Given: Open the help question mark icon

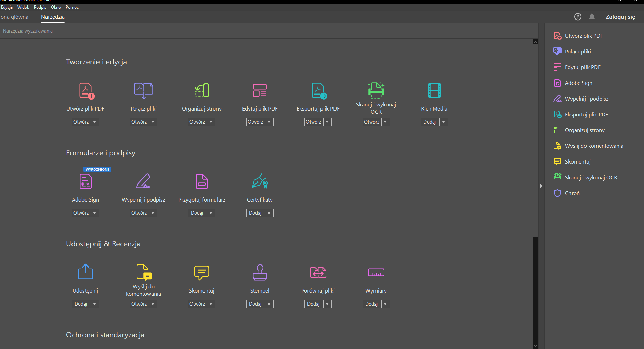Looking at the screenshot, I should [578, 17].
